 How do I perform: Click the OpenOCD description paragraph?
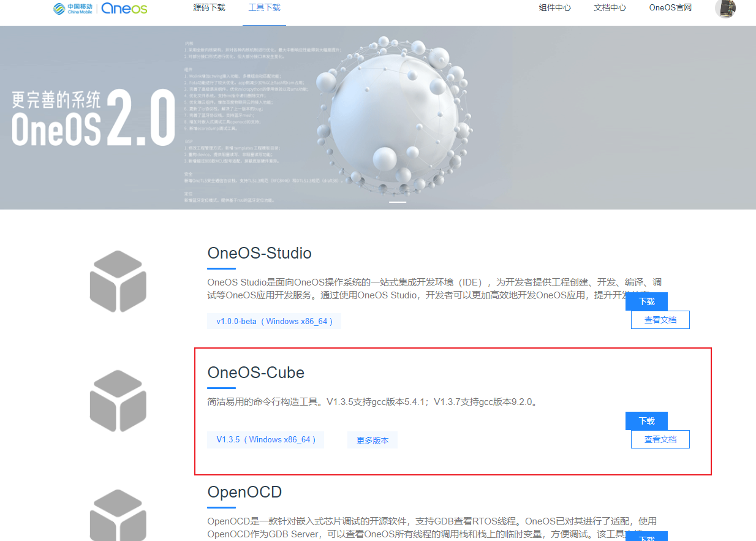pos(433,528)
